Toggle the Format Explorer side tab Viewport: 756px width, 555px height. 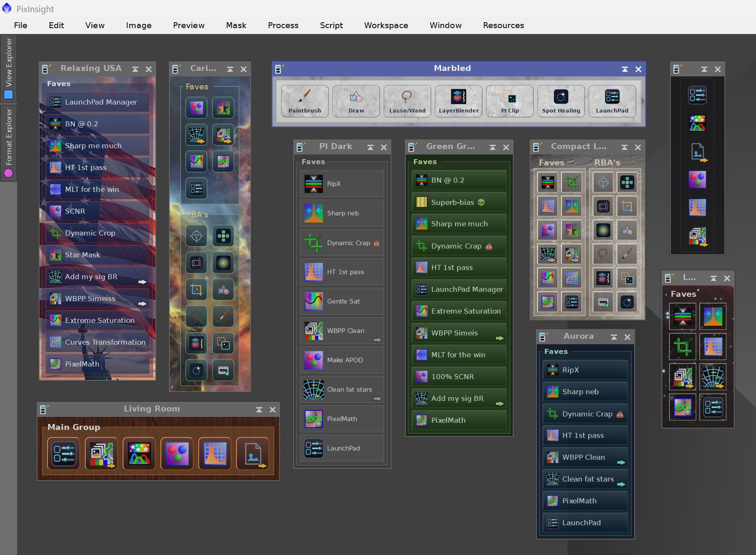coord(8,143)
